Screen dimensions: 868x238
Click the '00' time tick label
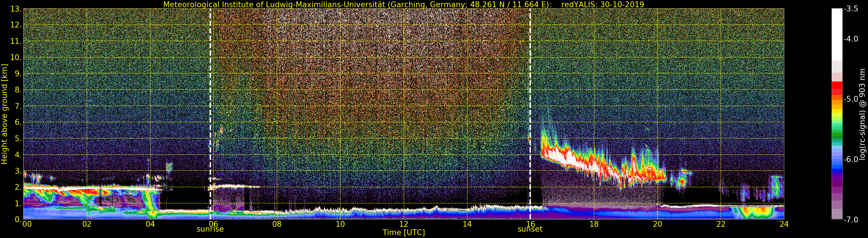coord(27,224)
